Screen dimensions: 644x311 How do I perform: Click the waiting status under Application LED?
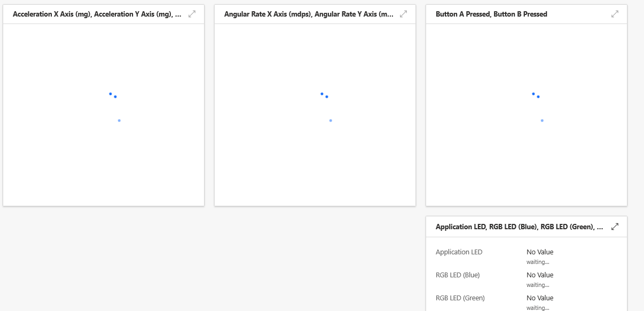click(538, 262)
